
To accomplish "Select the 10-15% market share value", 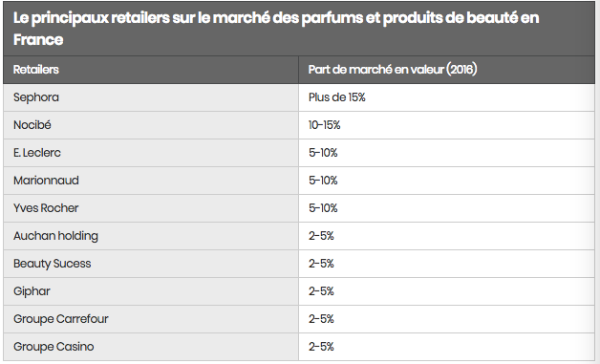I will tap(324, 125).
